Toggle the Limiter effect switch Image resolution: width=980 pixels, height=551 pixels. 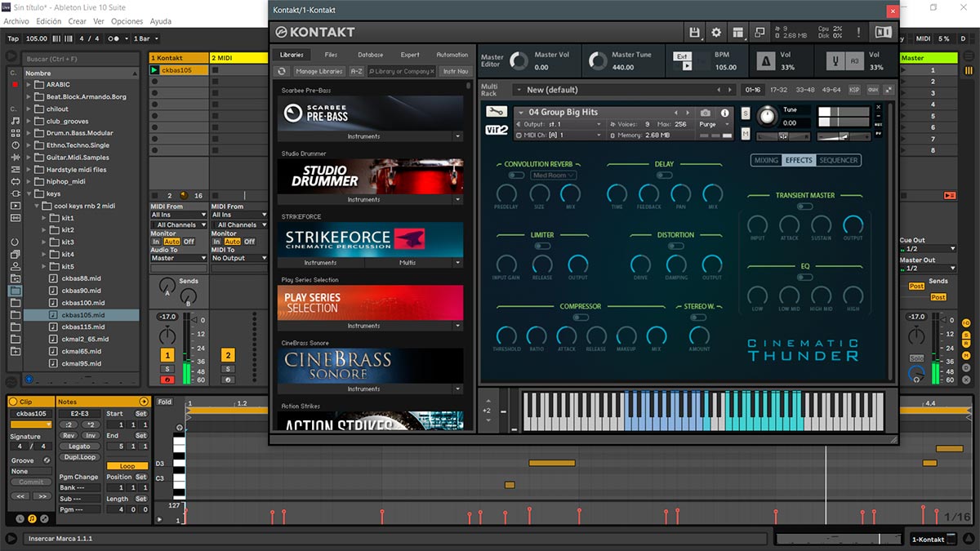coord(542,246)
